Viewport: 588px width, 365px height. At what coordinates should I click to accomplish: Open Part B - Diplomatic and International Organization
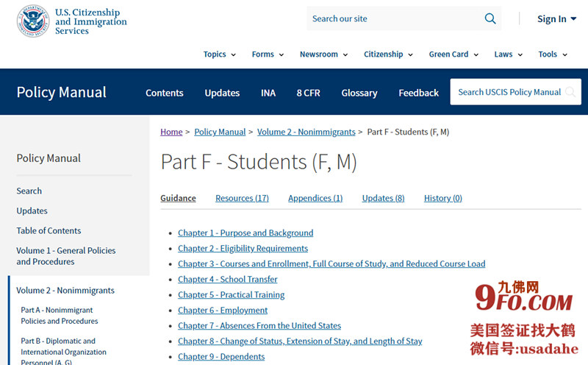63,351
